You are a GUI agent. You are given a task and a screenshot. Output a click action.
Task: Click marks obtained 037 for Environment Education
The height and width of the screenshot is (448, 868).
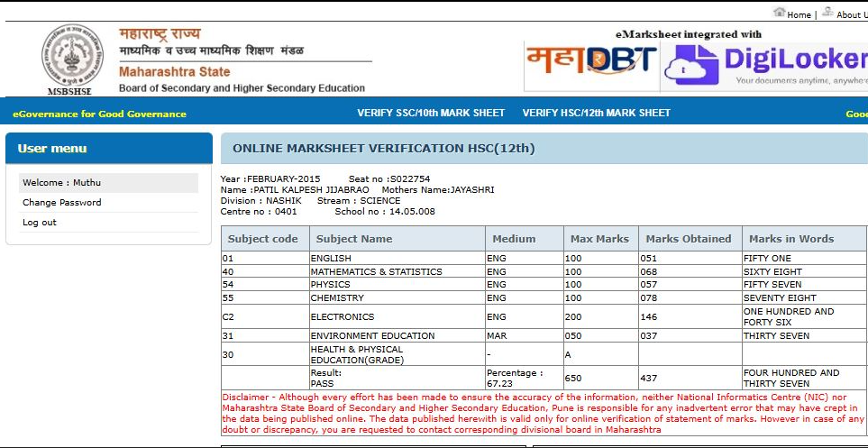pos(690,335)
